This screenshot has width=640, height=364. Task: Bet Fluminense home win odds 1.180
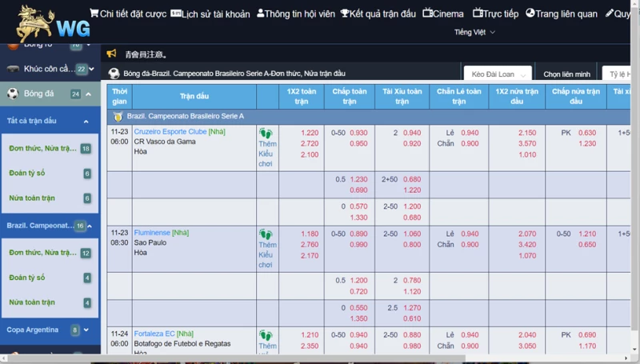(x=310, y=234)
